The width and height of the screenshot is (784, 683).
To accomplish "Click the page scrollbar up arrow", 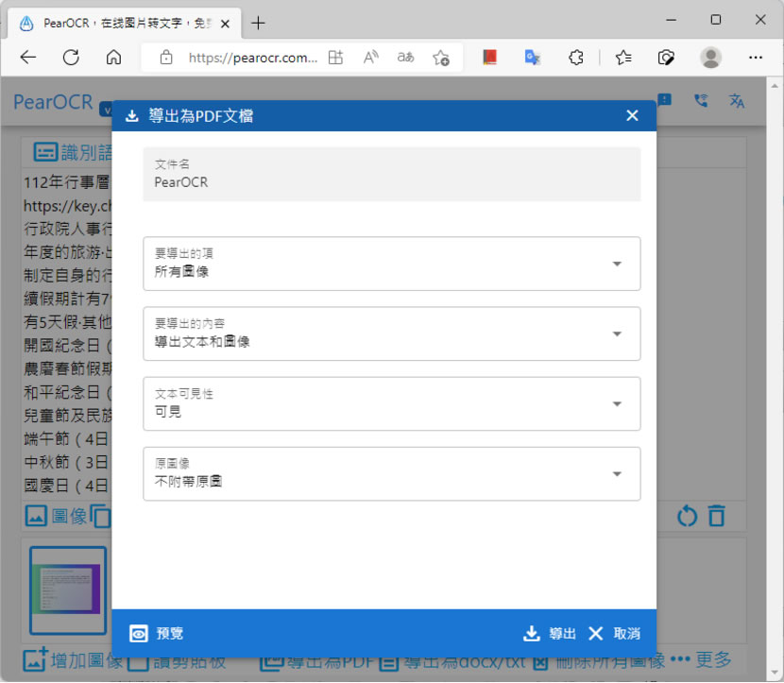I will [x=775, y=86].
